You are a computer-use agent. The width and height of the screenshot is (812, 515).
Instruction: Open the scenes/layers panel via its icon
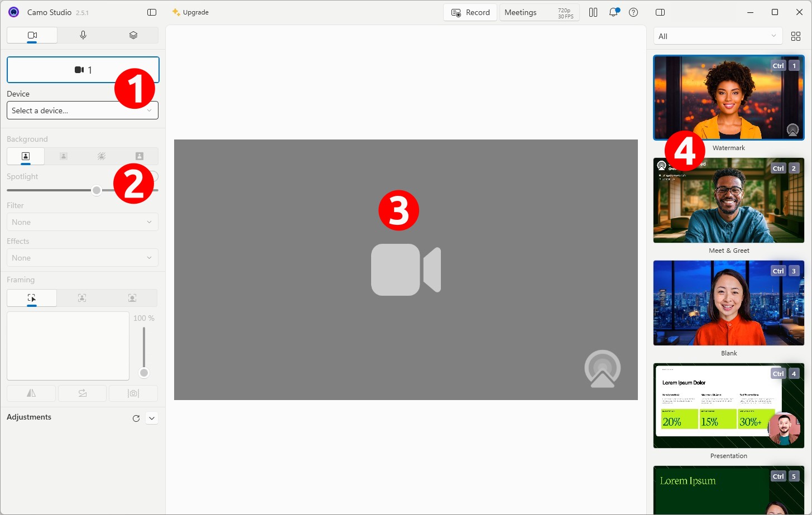[x=133, y=35]
